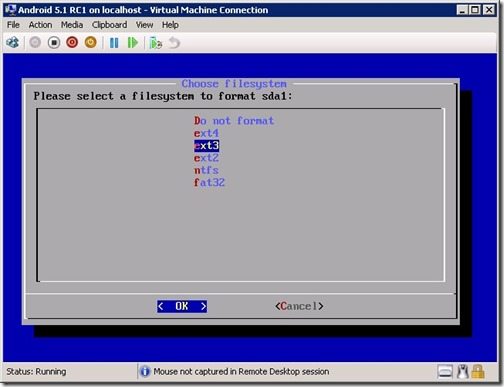Click the red Shut Down icon
The height and width of the screenshot is (387, 504).
point(72,43)
